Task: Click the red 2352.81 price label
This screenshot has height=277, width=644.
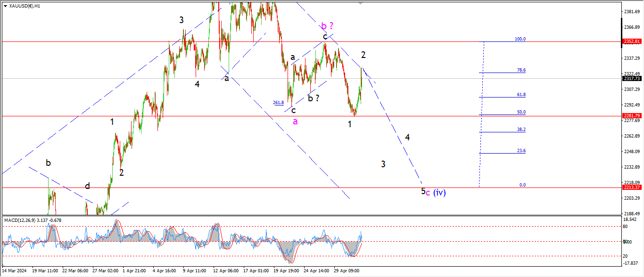Action: pyautogui.click(x=631, y=41)
